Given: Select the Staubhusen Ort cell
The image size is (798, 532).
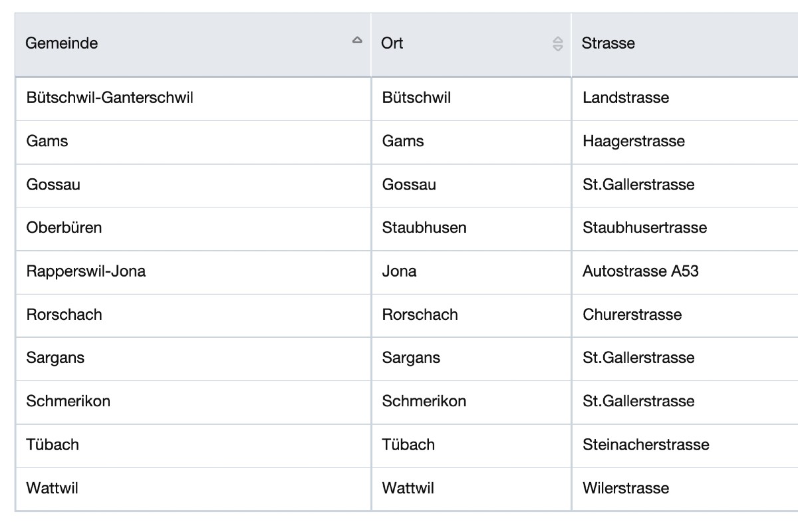Looking at the screenshot, I should [424, 227].
